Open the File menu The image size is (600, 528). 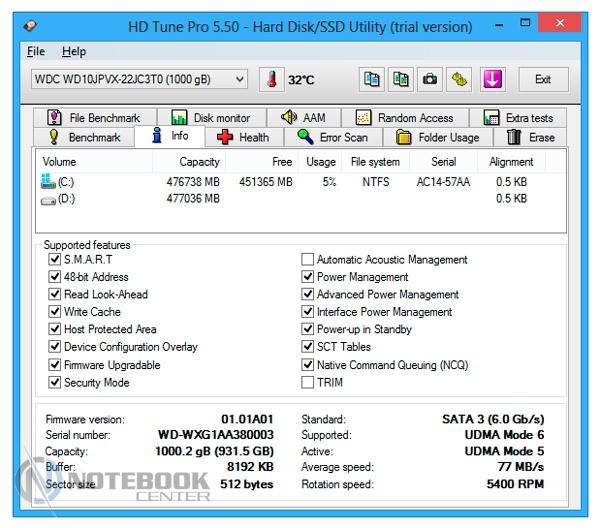36,51
